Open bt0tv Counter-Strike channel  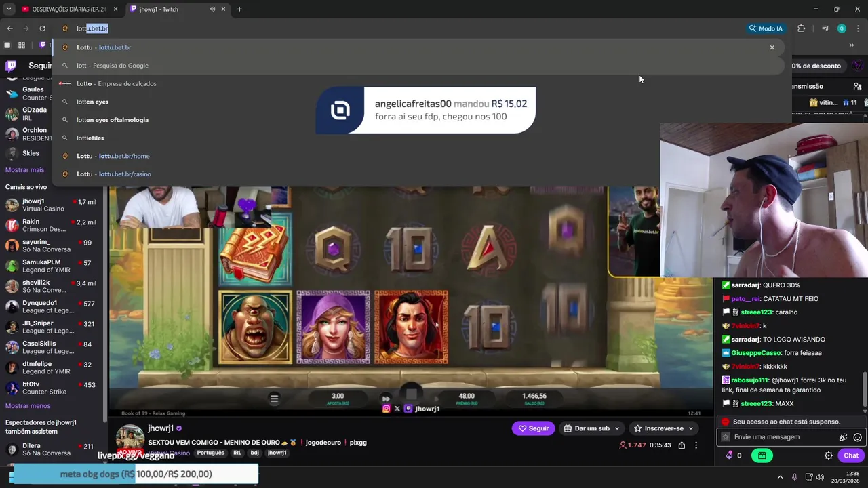pos(52,388)
